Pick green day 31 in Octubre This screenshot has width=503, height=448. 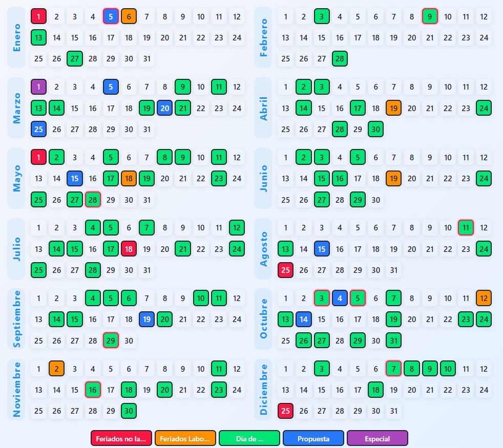point(393,340)
